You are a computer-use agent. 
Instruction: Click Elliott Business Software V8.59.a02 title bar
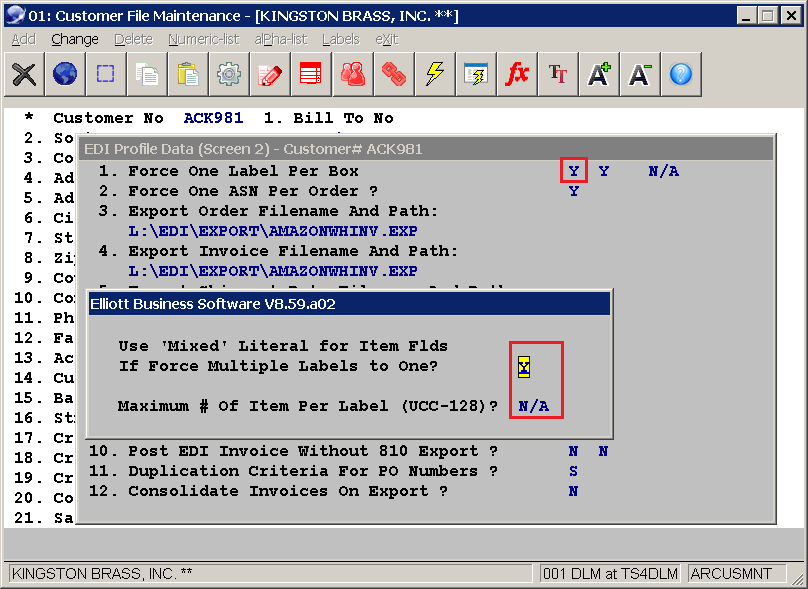coord(349,304)
